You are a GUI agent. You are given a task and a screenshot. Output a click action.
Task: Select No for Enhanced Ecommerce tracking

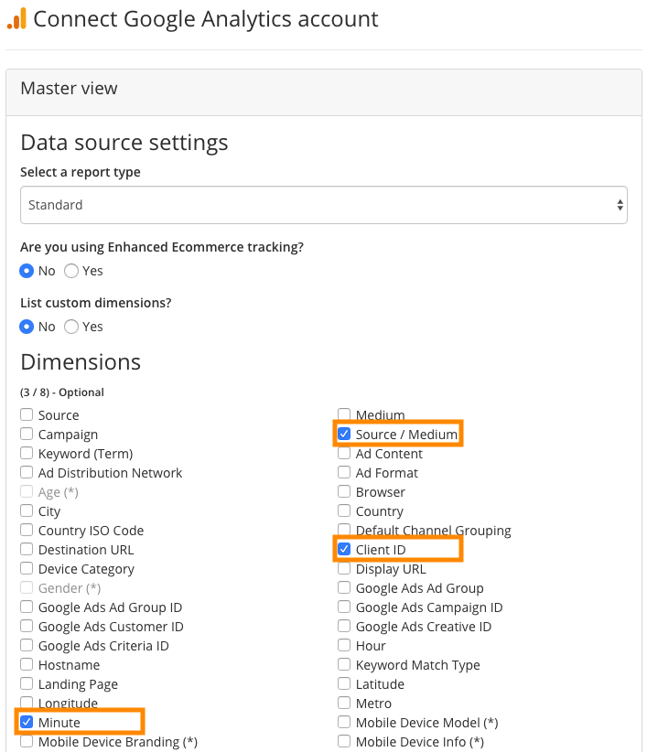point(26,271)
